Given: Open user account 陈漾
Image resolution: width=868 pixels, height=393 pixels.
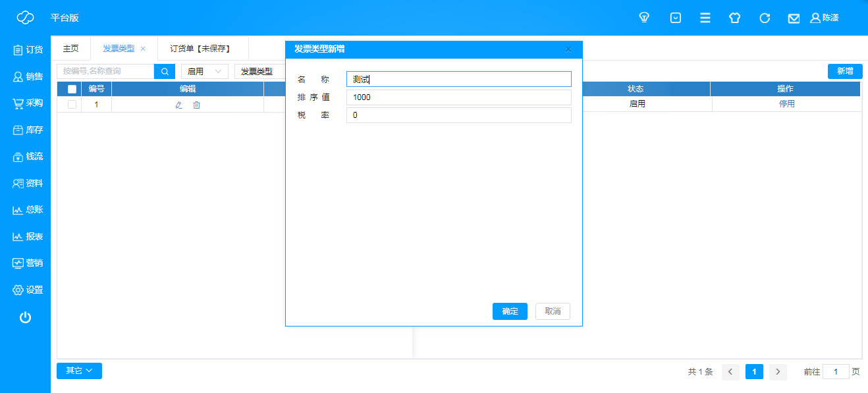Looking at the screenshot, I should point(825,18).
